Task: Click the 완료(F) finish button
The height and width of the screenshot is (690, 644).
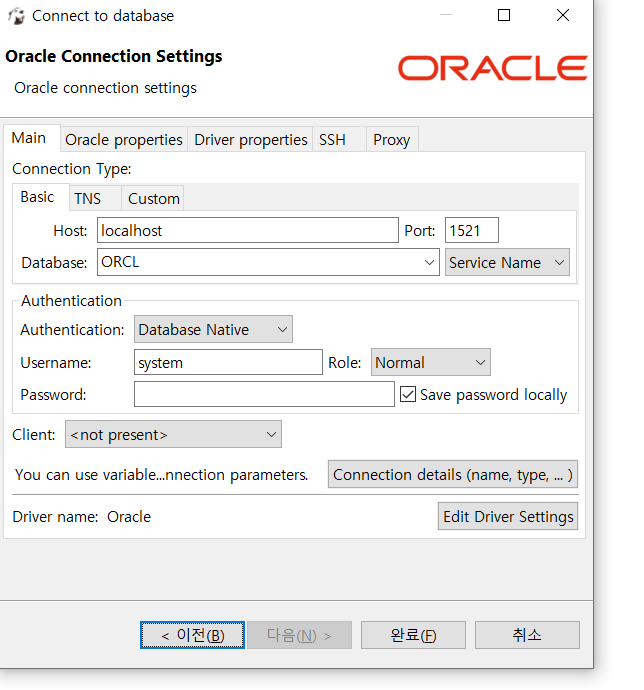Action: [x=413, y=635]
